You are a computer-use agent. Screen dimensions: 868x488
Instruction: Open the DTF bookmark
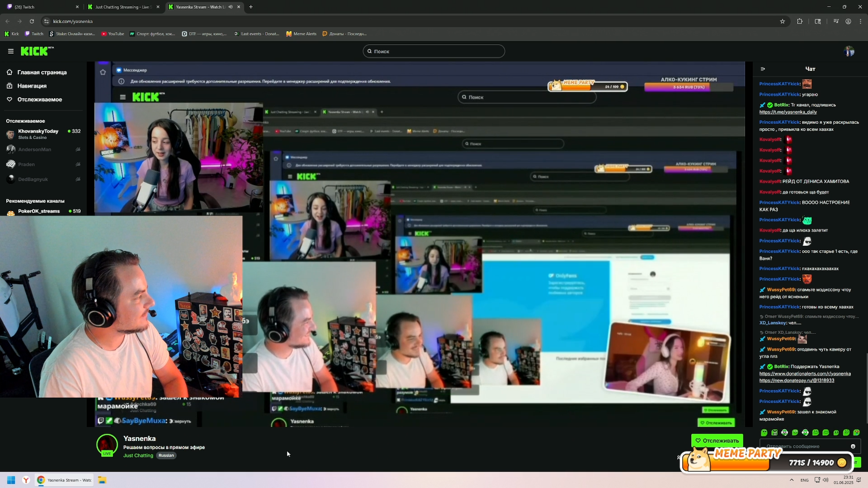[204, 34]
